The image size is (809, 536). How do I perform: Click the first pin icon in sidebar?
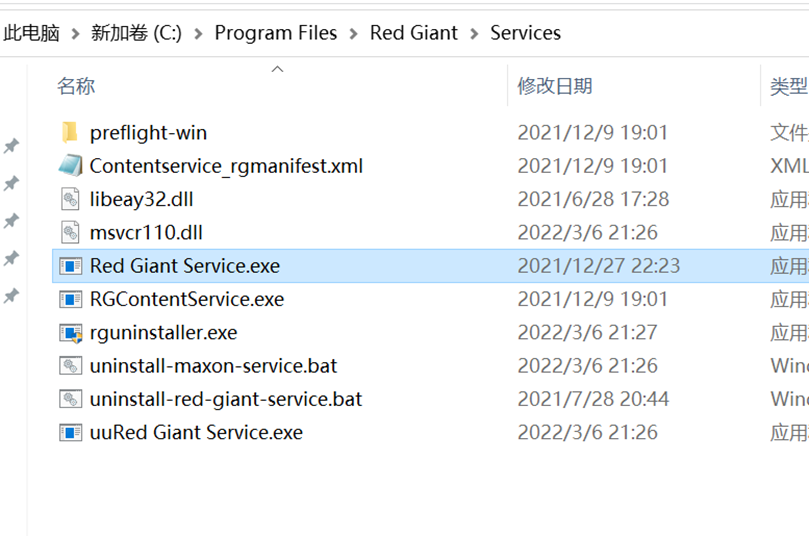[11, 146]
